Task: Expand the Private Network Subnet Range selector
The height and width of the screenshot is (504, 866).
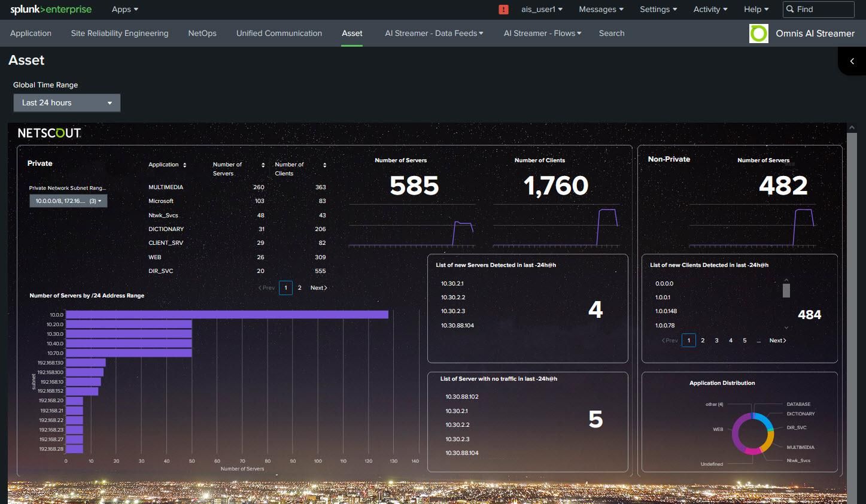Action: 68,201
